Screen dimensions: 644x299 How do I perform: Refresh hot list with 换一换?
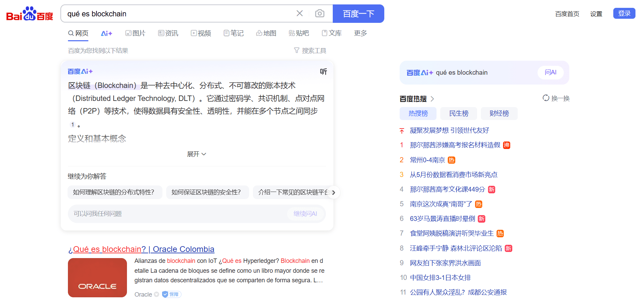(556, 98)
